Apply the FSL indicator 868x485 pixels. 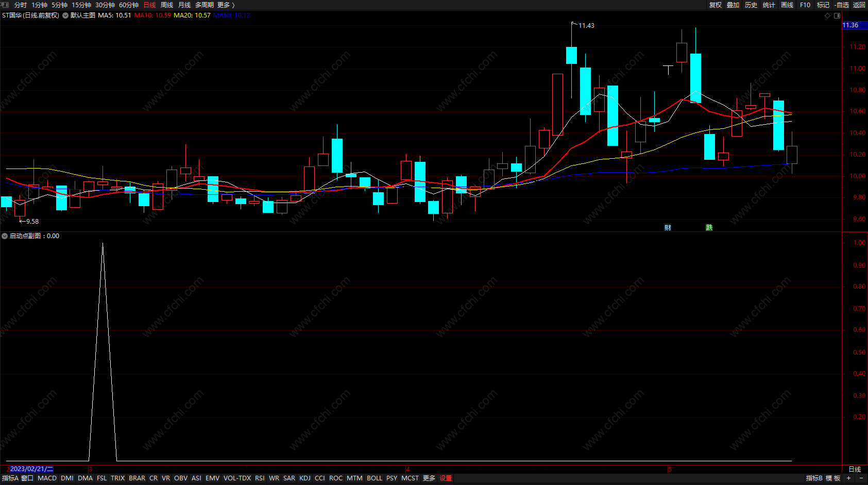(x=102, y=478)
